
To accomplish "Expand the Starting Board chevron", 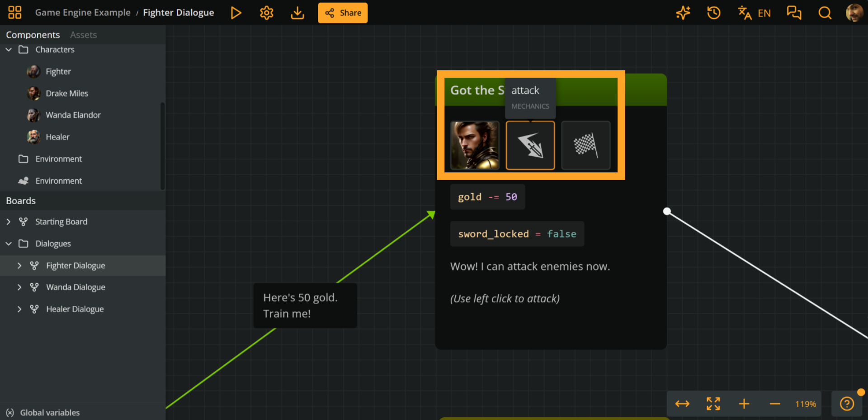I will [9, 222].
